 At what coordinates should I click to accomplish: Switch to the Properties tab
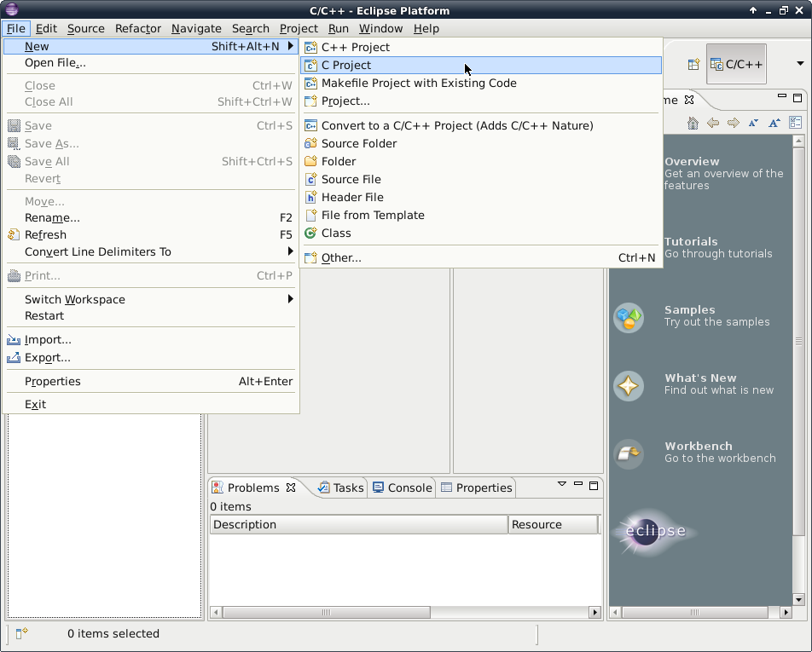tap(477, 488)
